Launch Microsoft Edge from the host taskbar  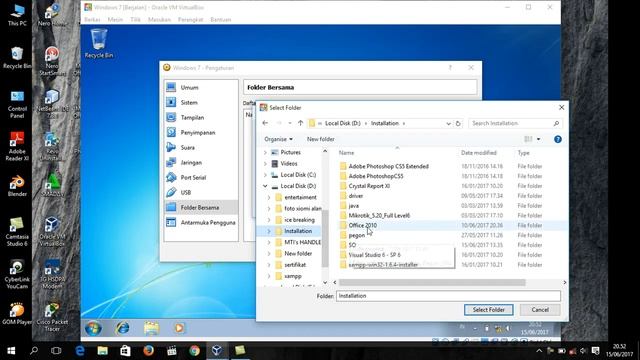click(x=80, y=351)
